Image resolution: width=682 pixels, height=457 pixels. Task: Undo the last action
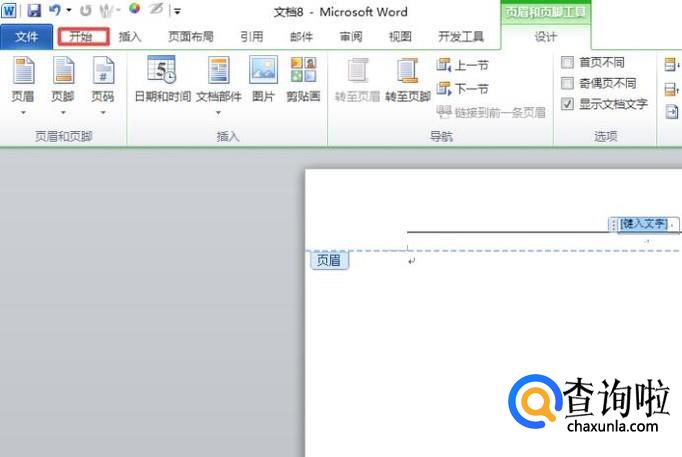click(54, 10)
